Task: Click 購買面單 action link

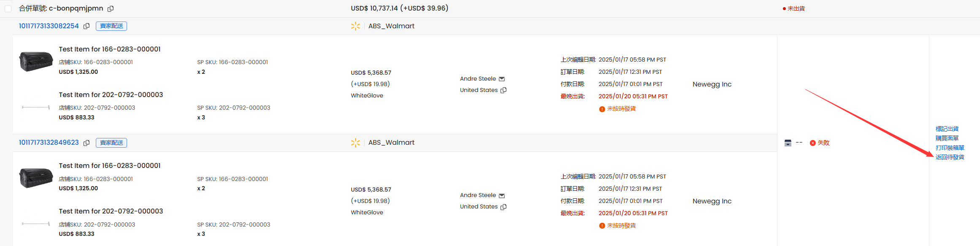Action: (947, 138)
